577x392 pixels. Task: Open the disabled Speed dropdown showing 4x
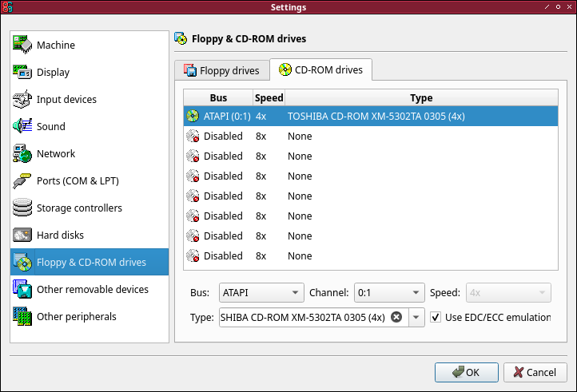508,293
